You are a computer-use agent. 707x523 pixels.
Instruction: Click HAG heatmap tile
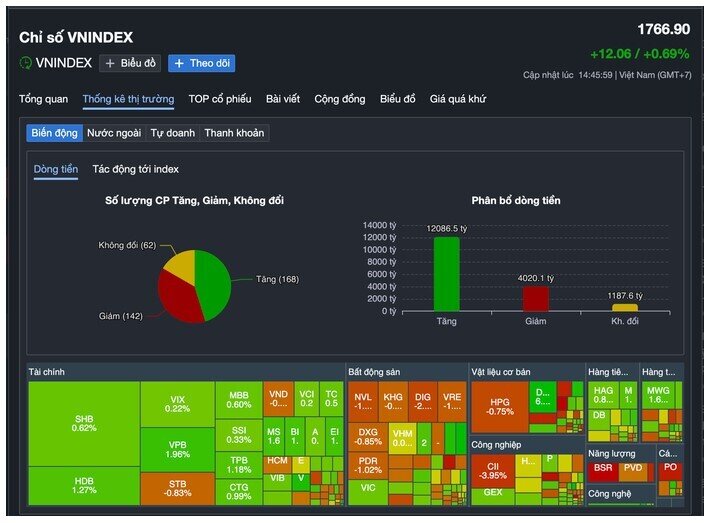pos(603,395)
